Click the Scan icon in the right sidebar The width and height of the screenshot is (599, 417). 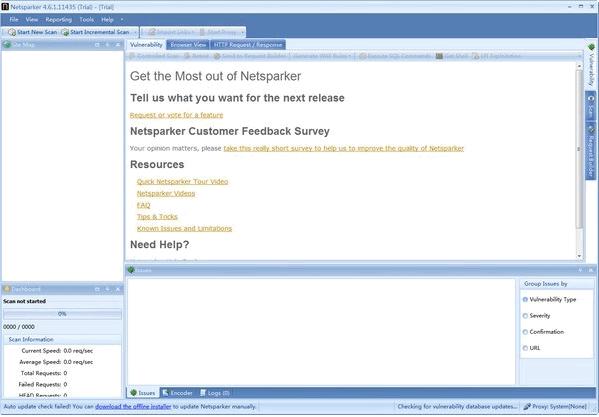click(x=591, y=98)
